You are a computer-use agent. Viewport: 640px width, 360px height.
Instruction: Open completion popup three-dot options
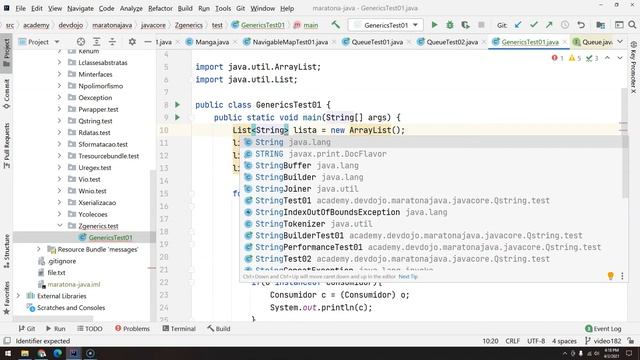(622, 276)
